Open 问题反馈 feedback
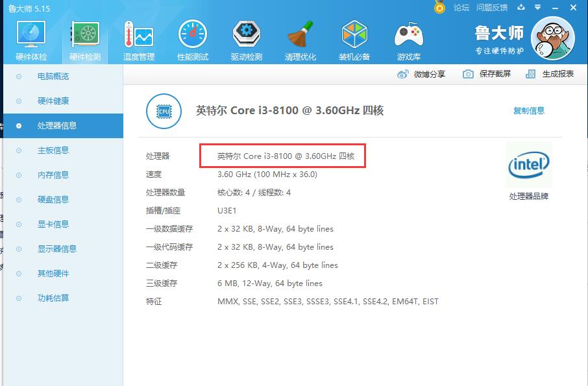 pos(491,7)
